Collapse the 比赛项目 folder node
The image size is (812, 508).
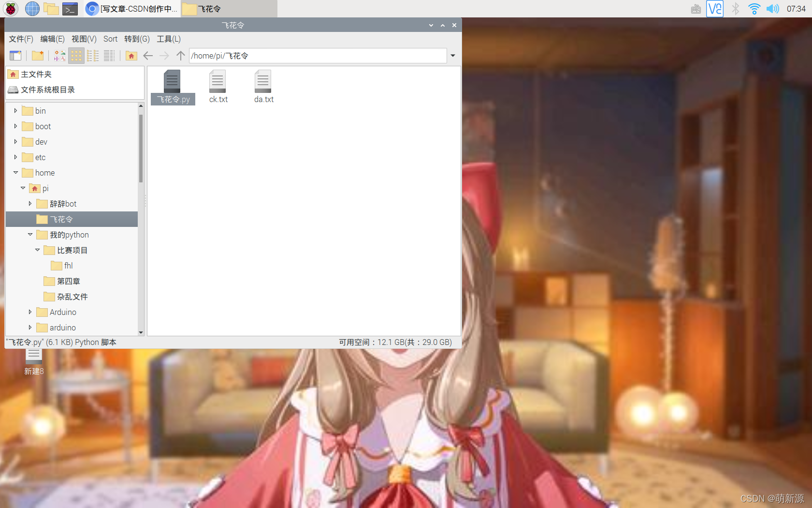pos(37,250)
